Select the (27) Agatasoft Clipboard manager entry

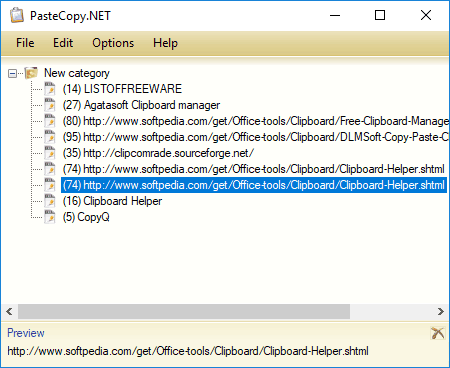141,105
